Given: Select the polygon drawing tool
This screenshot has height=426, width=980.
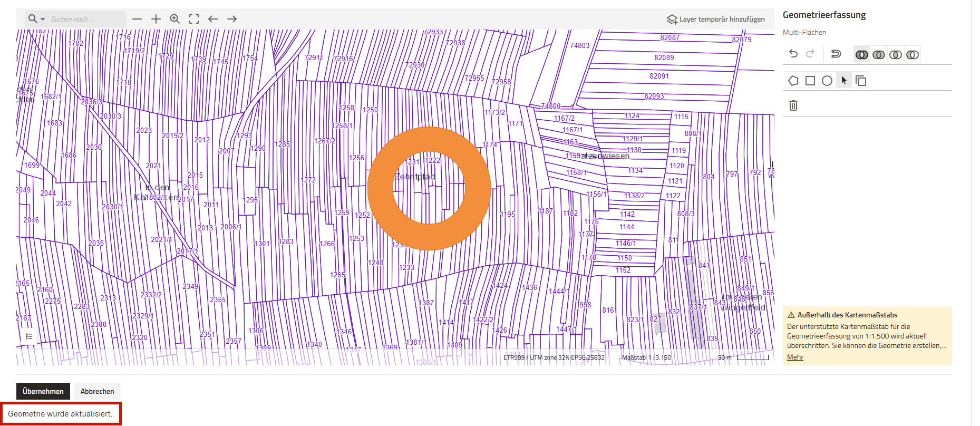Looking at the screenshot, I should pyautogui.click(x=793, y=81).
